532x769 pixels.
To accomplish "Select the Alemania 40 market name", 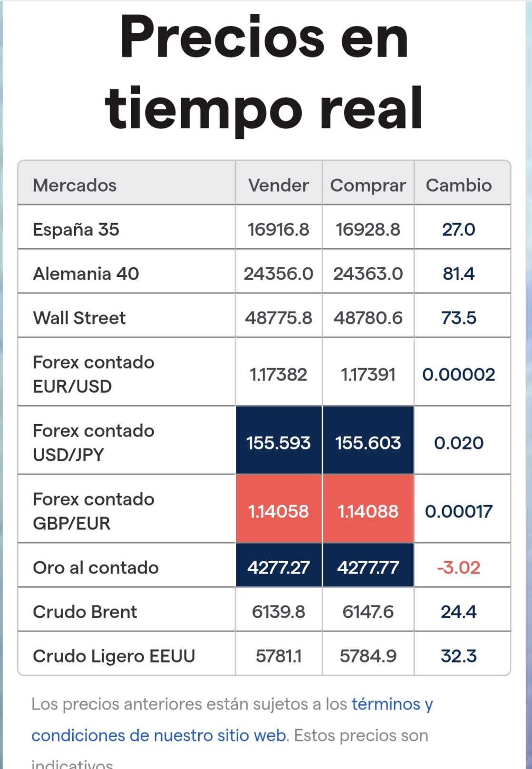I will click(x=86, y=274).
